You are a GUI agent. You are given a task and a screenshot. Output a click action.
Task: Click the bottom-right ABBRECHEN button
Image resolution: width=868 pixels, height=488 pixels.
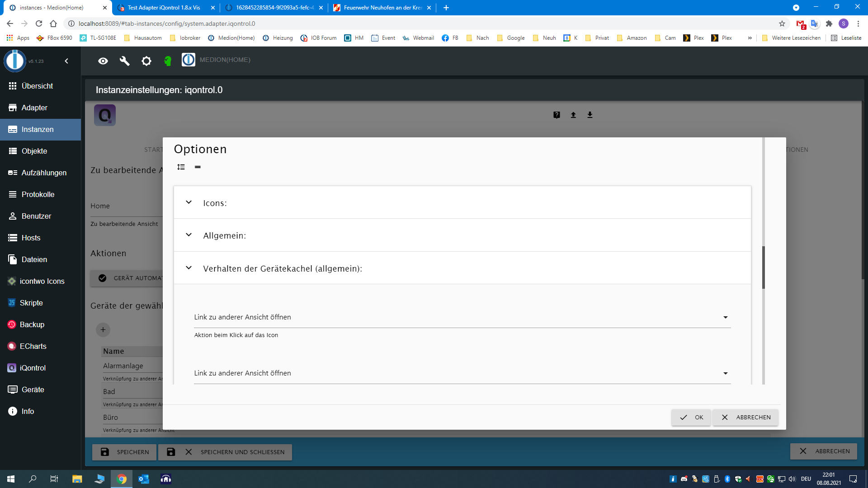824,451
